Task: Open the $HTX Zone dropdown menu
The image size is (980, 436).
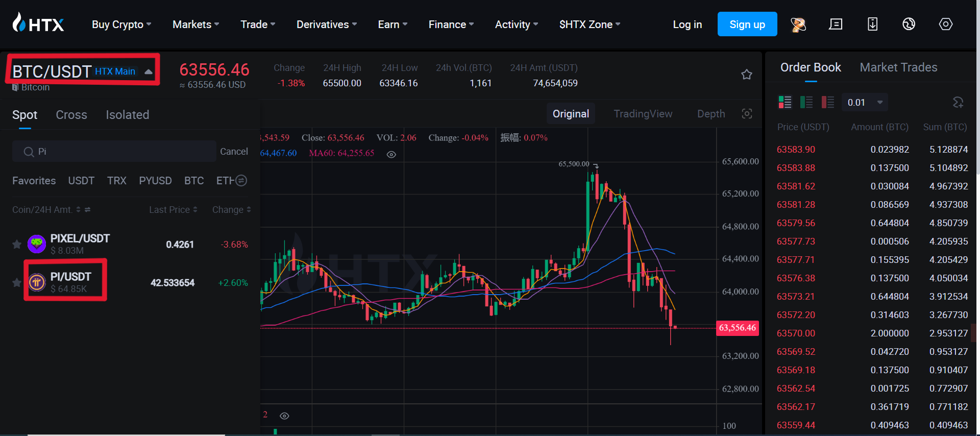Action: click(x=590, y=25)
